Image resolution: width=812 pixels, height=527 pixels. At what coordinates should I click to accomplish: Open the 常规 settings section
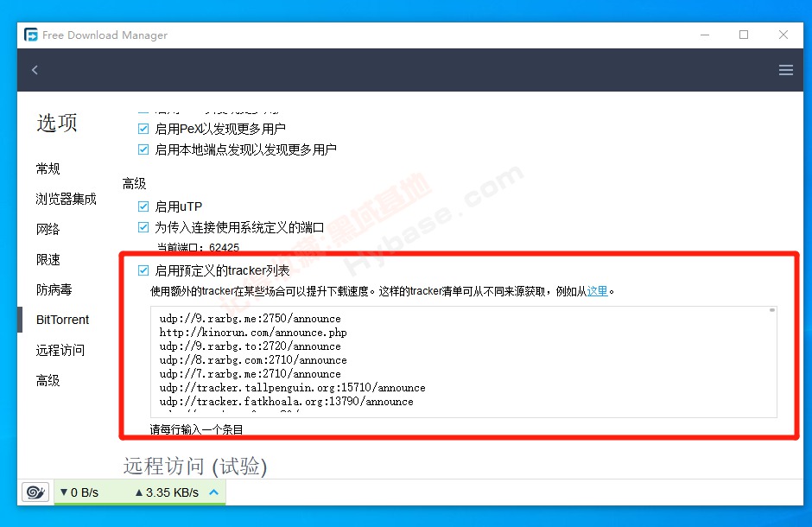tap(48, 168)
